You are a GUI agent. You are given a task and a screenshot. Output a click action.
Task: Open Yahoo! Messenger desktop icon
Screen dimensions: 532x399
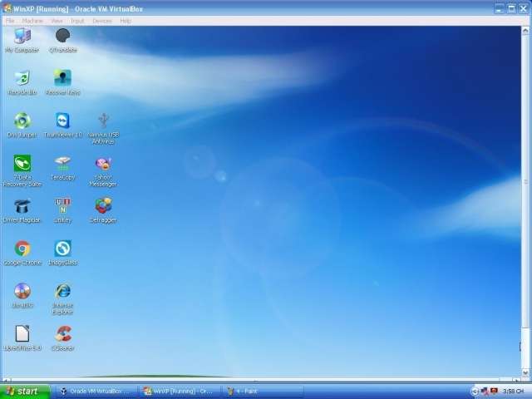pos(103,165)
